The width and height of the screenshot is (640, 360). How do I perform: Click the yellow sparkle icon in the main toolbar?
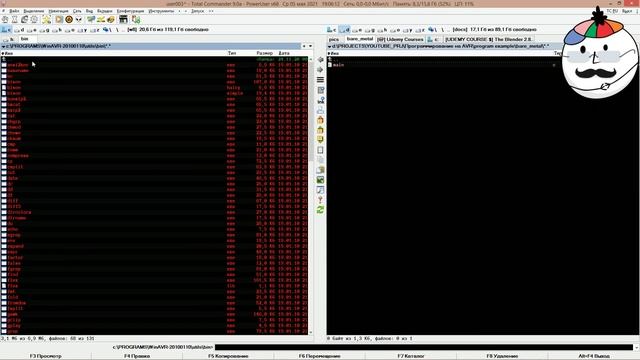coord(47,20)
